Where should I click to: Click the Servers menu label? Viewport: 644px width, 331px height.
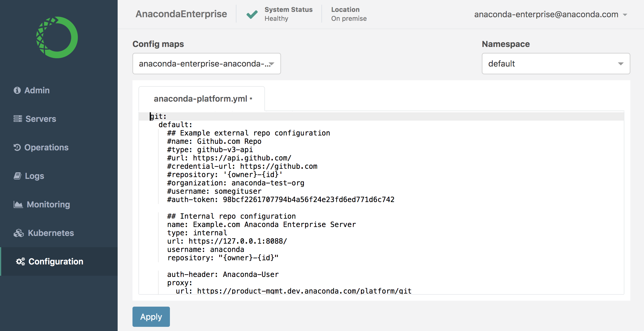point(41,119)
